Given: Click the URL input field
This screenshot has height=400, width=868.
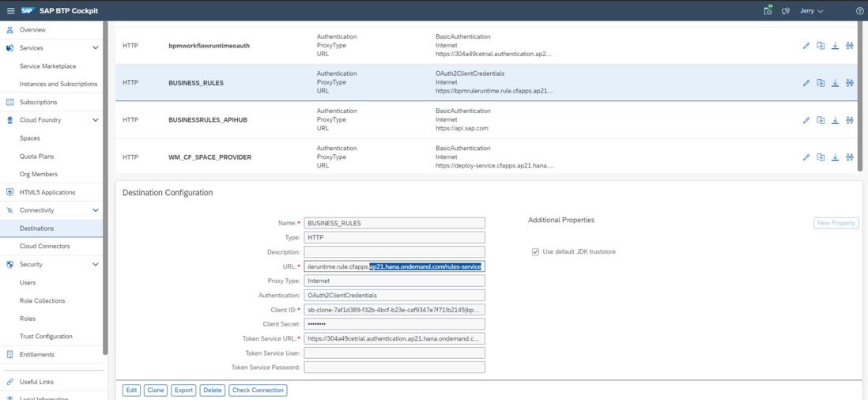Looking at the screenshot, I should pos(394,266).
